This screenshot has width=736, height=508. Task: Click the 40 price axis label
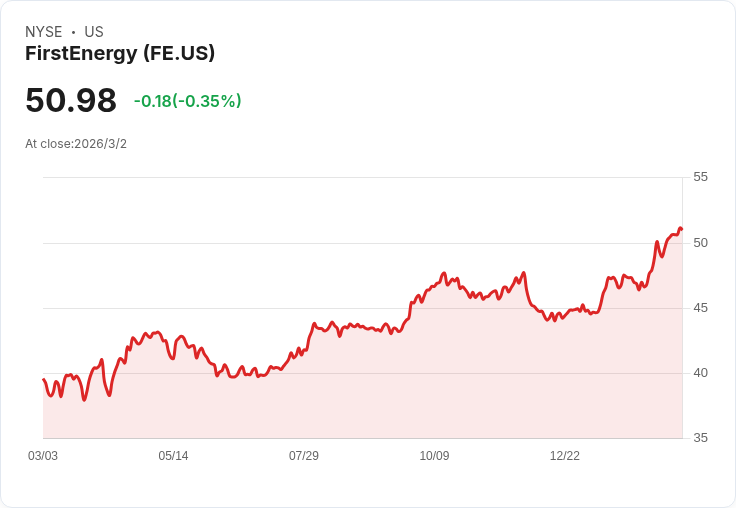tap(700, 373)
